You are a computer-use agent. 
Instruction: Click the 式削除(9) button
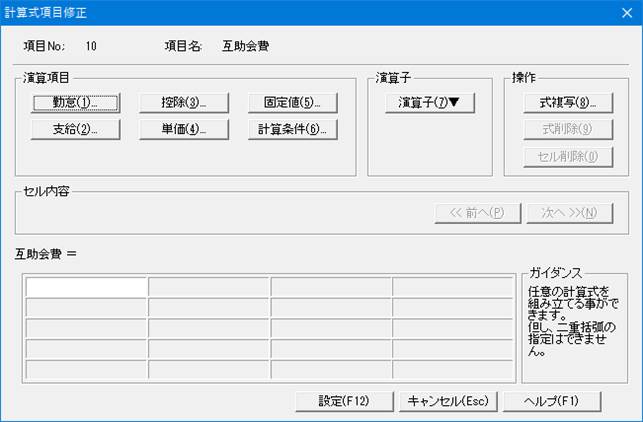pos(568,130)
